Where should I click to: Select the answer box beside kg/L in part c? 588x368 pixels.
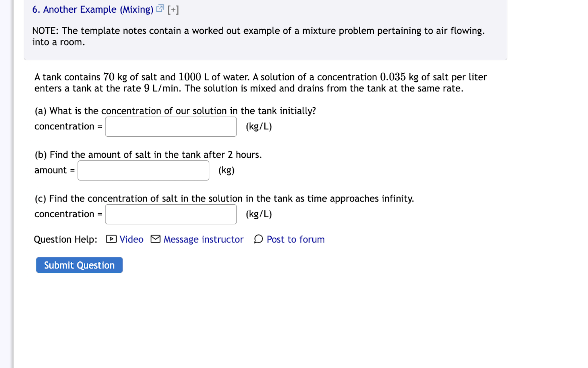point(171,214)
